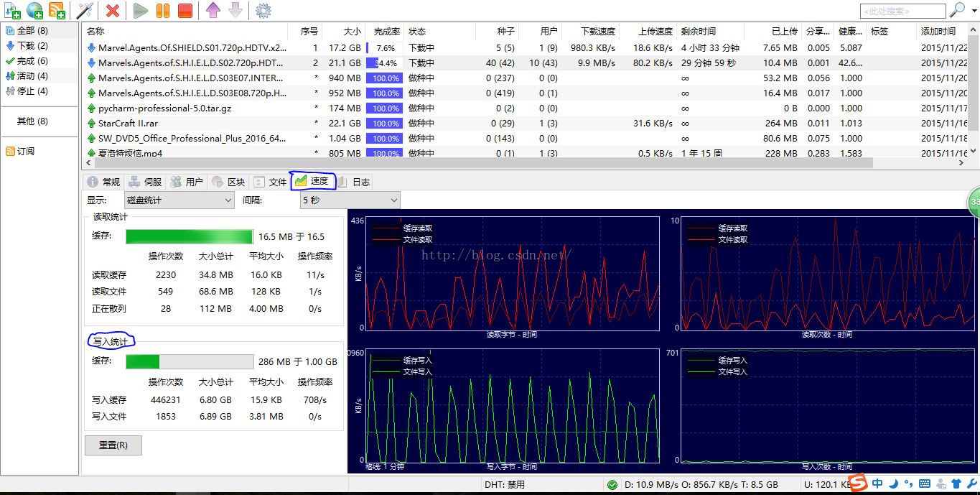Select the StarCraft II.rar torrent

click(x=525, y=124)
